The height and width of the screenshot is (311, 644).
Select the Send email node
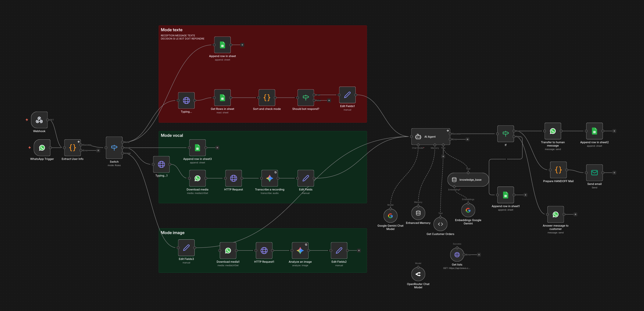(x=594, y=173)
